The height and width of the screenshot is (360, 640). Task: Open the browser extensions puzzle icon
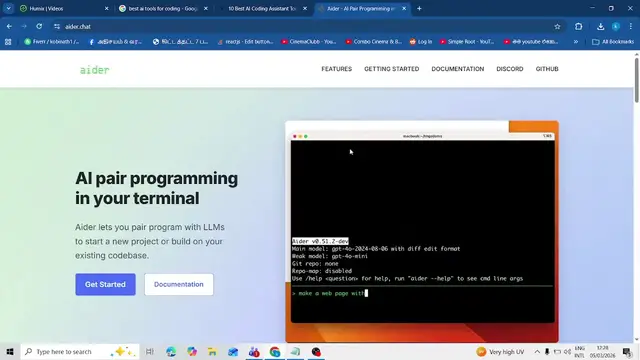point(578,27)
